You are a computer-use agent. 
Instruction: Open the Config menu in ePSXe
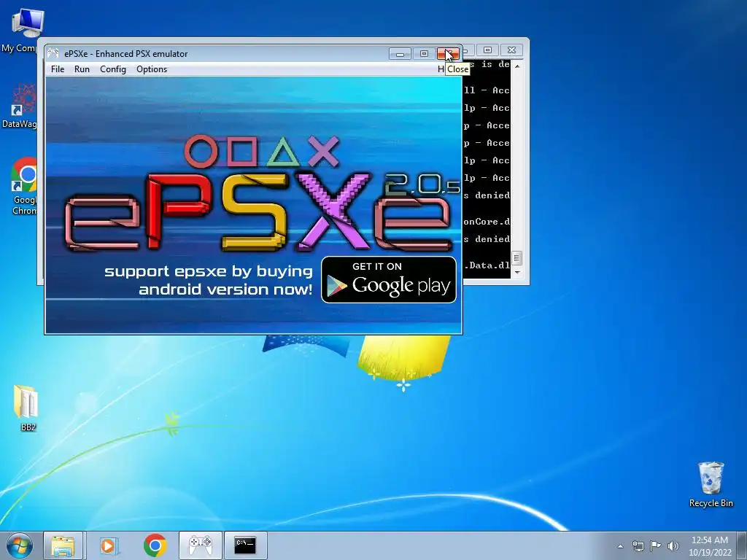pyautogui.click(x=113, y=69)
